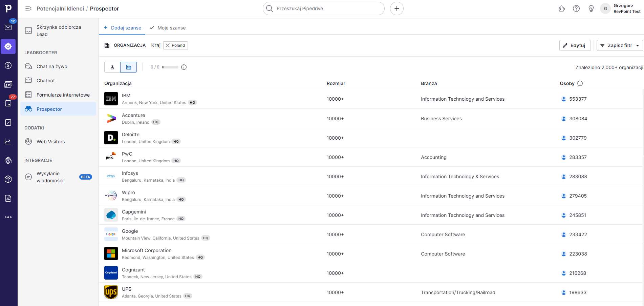Open Web Visitors add-on
The width and height of the screenshot is (644, 306).
(x=58, y=142)
